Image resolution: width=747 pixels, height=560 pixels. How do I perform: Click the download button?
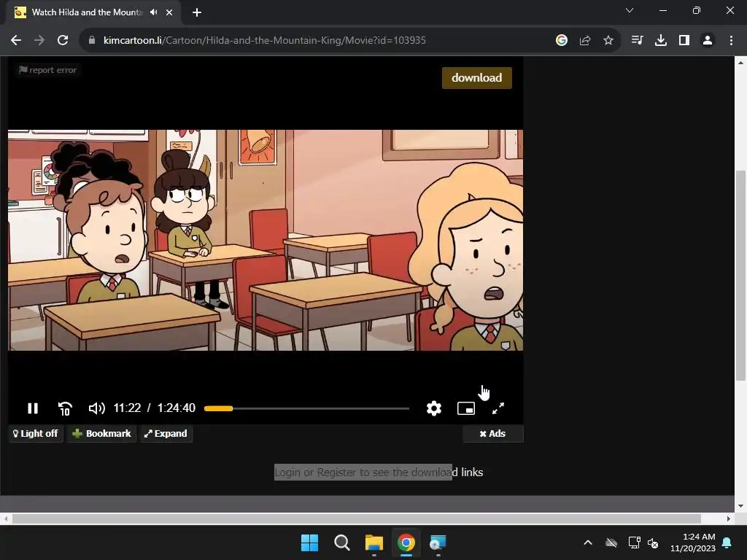pyautogui.click(x=476, y=77)
